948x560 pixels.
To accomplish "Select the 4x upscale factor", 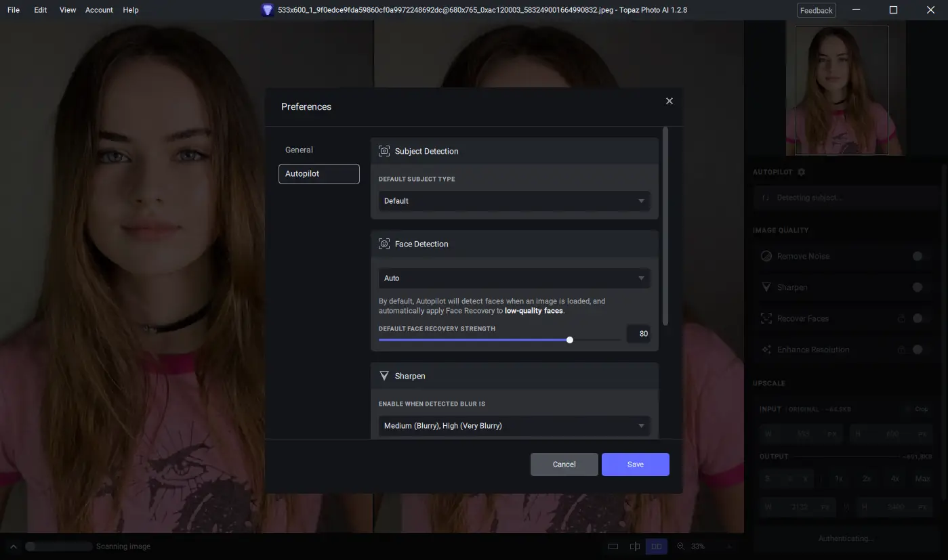I will click(895, 478).
